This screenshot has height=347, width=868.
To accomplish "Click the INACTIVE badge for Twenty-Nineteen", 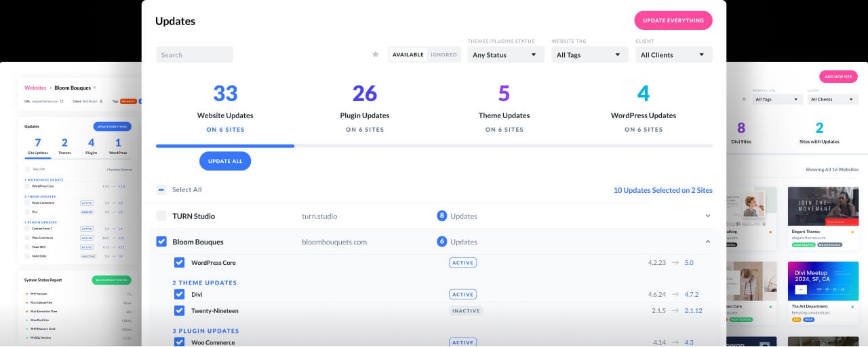I will (x=466, y=311).
